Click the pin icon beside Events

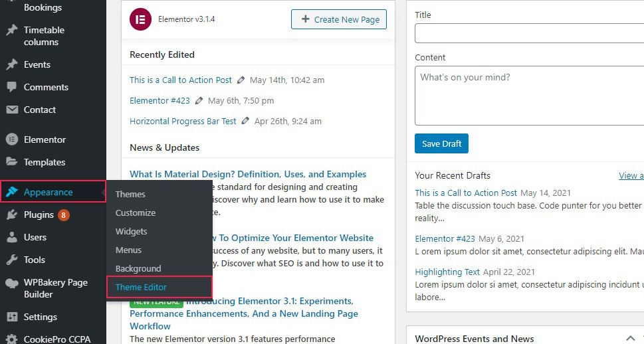coord(12,64)
